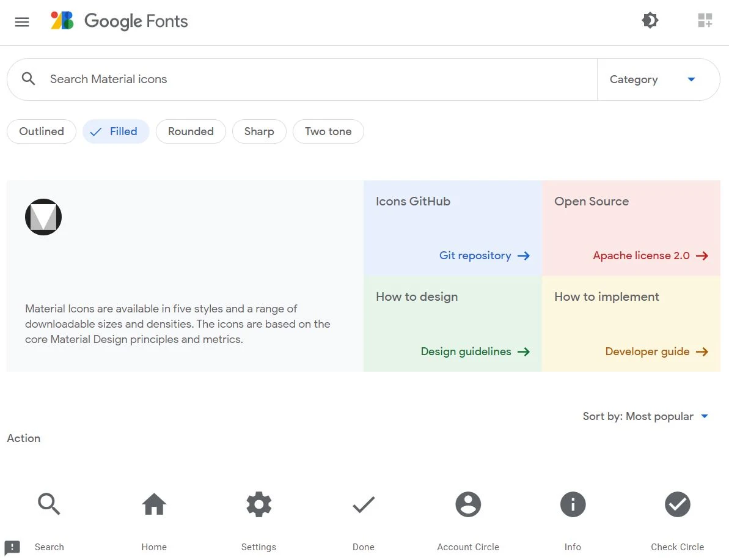Open the Sort by Most popular dropdown

[x=645, y=416]
